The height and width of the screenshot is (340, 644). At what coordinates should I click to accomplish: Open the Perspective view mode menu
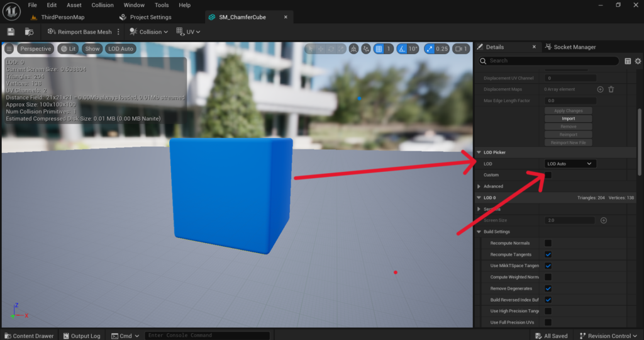(35, 48)
